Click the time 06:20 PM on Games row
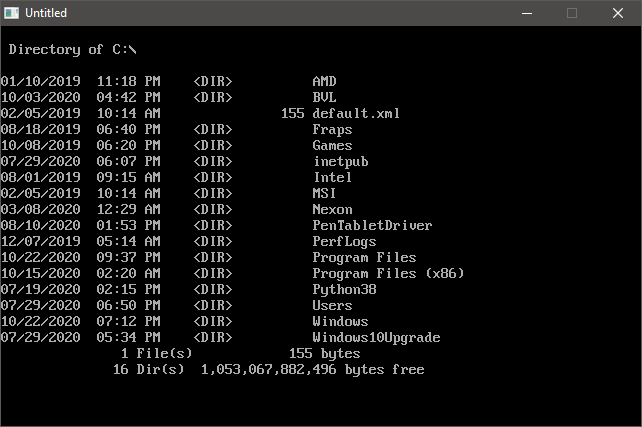642x427 pixels. click(x=129, y=145)
